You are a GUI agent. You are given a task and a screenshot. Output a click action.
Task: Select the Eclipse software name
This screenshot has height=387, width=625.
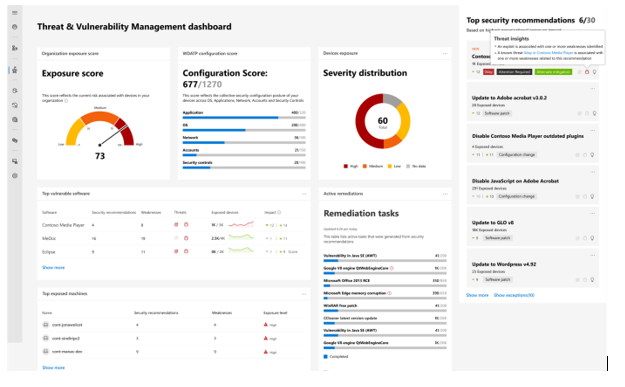(x=49, y=252)
